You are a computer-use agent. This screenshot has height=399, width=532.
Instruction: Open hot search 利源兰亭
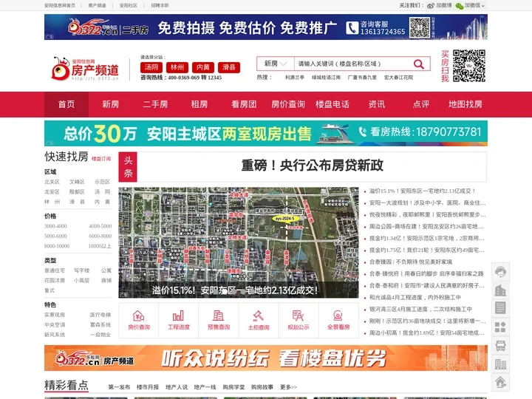(x=295, y=78)
